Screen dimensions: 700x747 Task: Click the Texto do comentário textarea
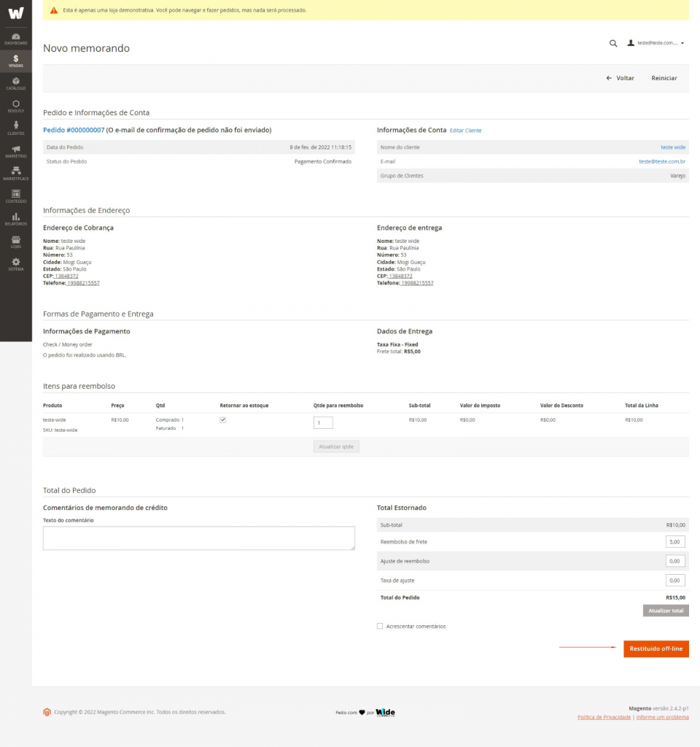(x=198, y=538)
